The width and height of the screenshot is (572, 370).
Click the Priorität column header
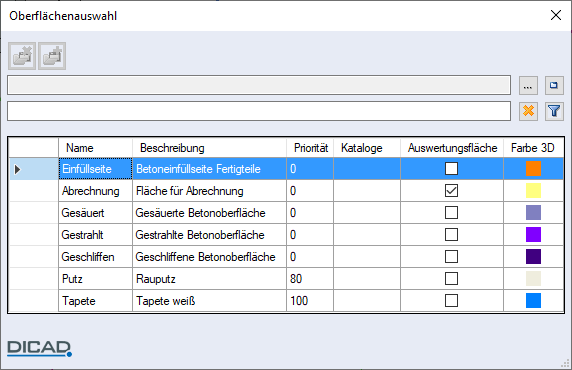pos(310,148)
